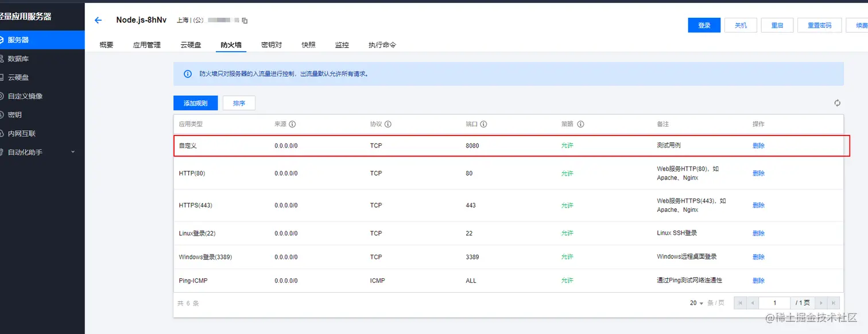Screen dimensions: 868x334
Task: Open the 数据库 sidebar item
Action: tap(18, 59)
